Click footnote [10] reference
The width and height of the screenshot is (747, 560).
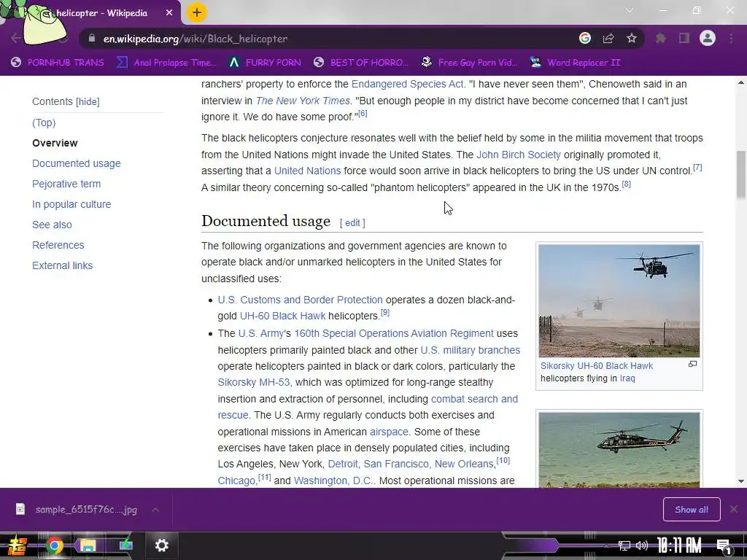click(503, 461)
